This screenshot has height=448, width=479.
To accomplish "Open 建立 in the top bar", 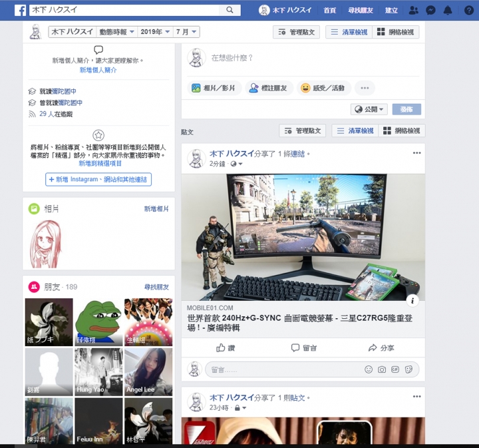I will (x=391, y=11).
